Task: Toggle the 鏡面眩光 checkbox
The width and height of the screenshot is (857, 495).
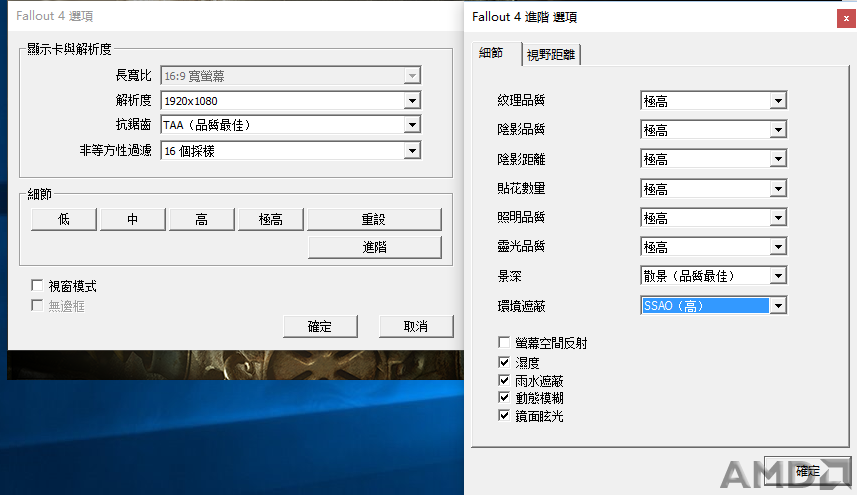Action: coord(504,416)
